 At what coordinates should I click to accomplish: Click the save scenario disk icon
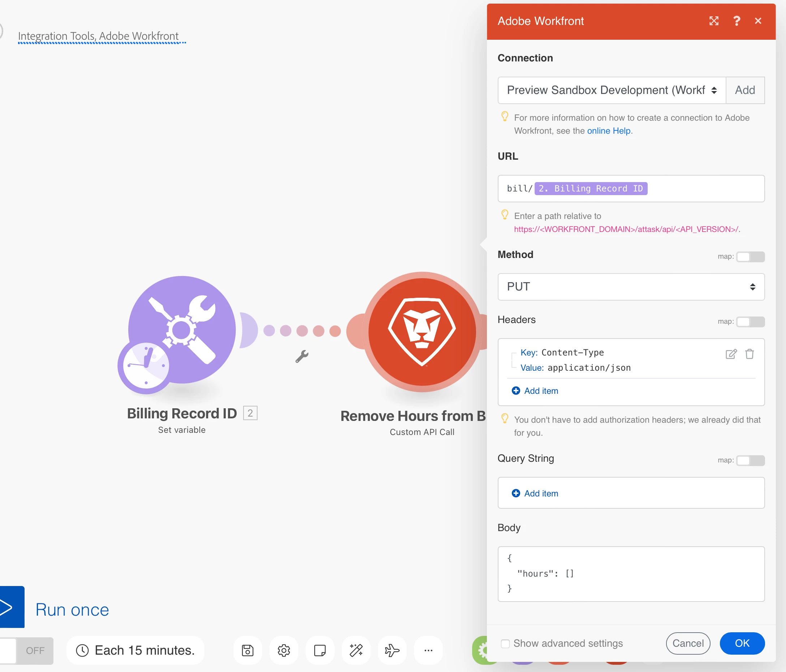click(247, 650)
